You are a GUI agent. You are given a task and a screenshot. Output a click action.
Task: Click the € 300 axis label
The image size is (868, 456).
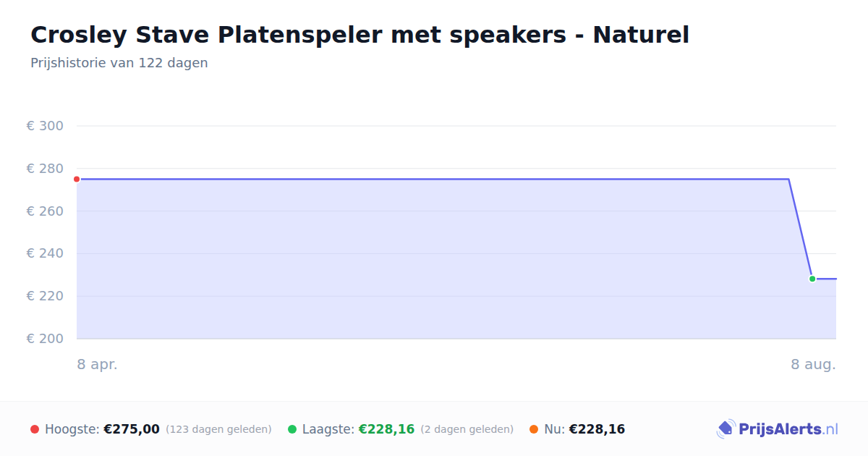click(45, 126)
